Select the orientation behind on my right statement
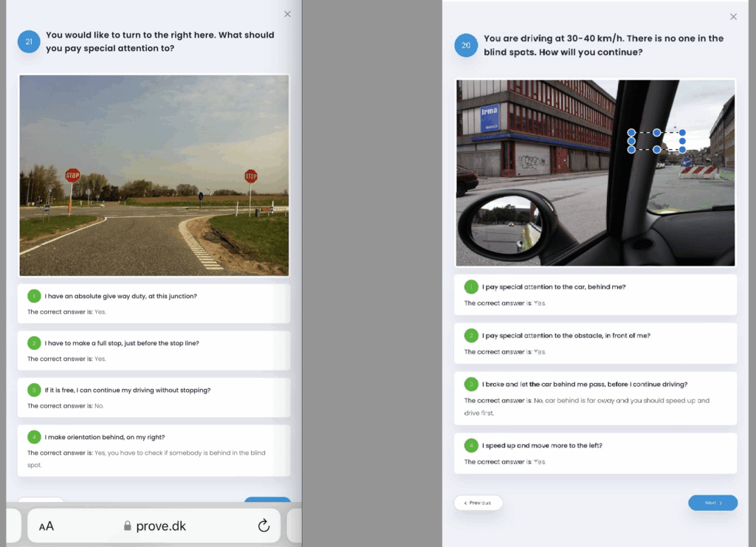 (x=104, y=437)
